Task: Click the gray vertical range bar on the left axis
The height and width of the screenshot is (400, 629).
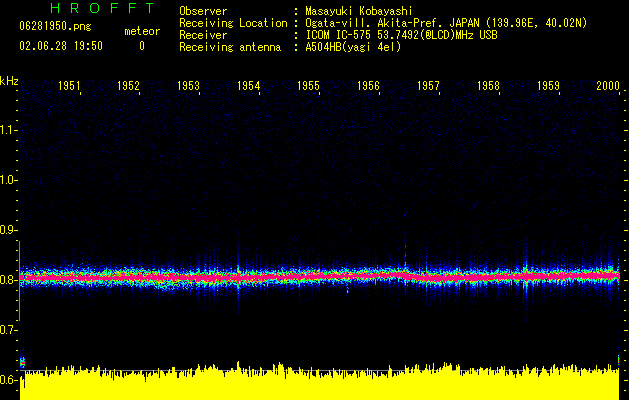Action: [x=19, y=280]
